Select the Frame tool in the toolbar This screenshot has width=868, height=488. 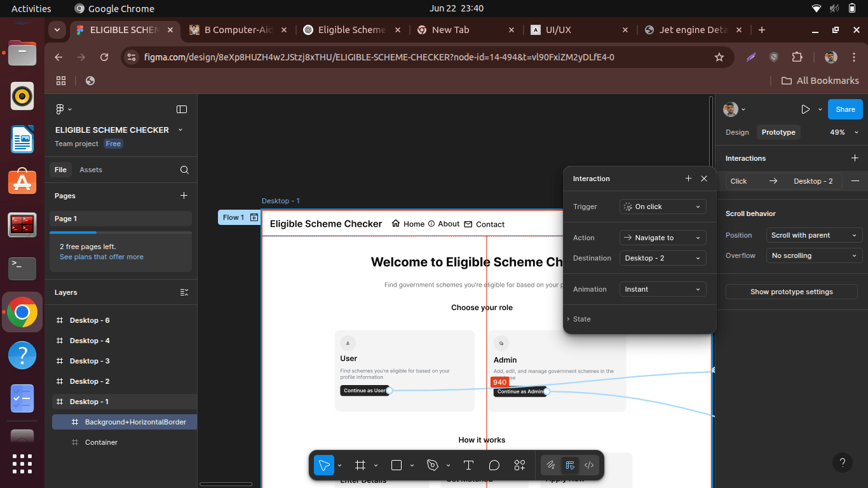(360, 465)
